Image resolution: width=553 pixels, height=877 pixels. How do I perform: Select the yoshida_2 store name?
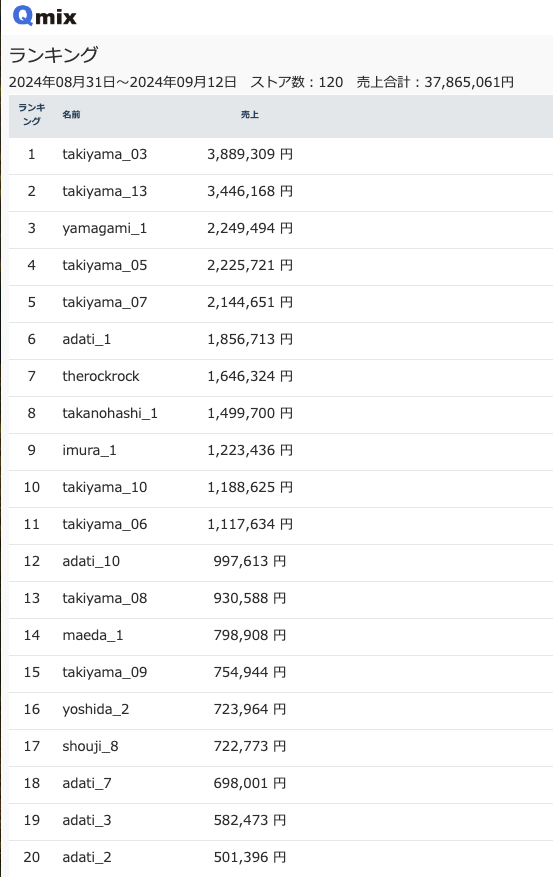96,709
